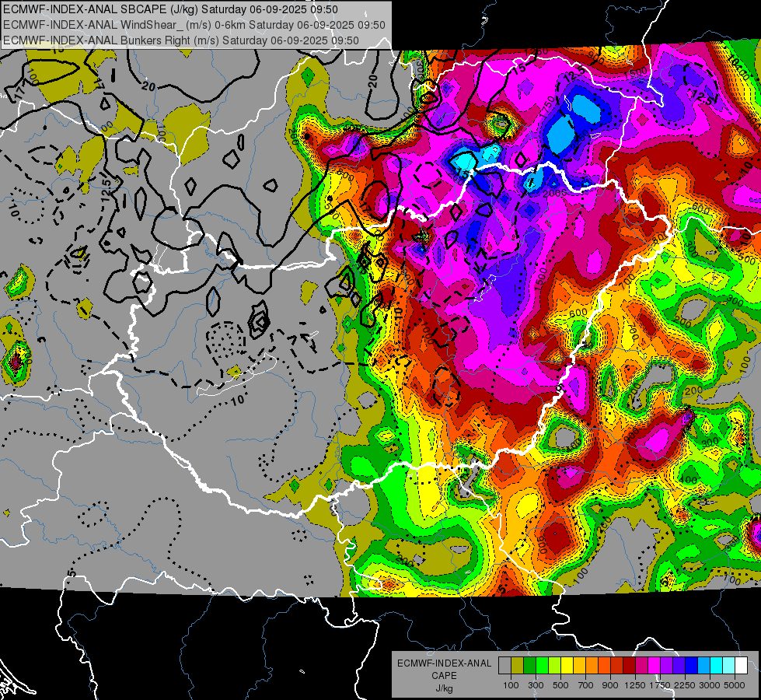
Task: Click the Bunkers Right header line
Action: pos(181,40)
